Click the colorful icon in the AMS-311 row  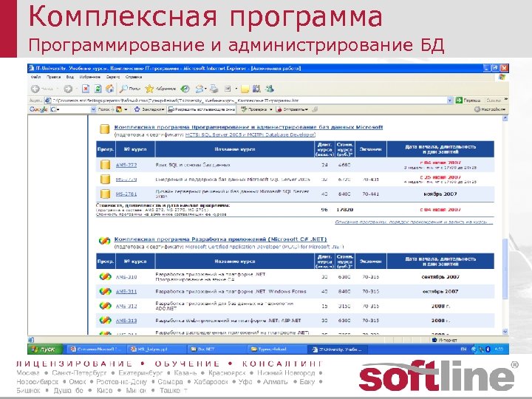click(x=105, y=291)
